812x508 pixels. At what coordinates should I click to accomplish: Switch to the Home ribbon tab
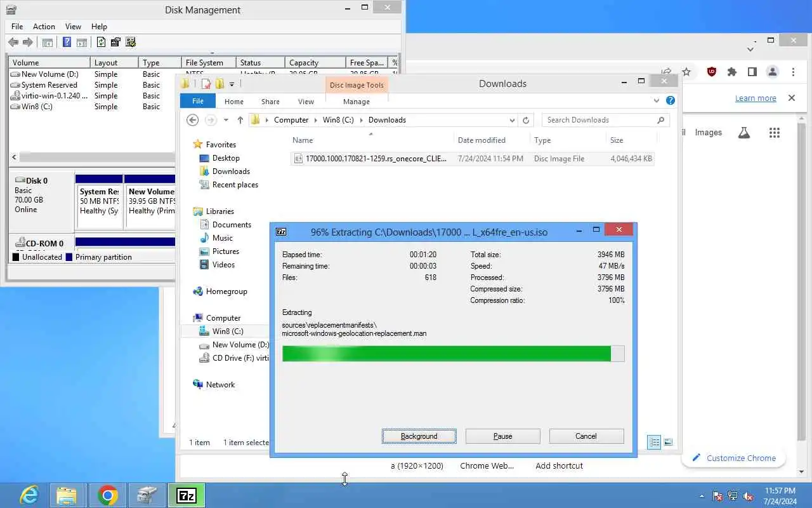(x=234, y=102)
